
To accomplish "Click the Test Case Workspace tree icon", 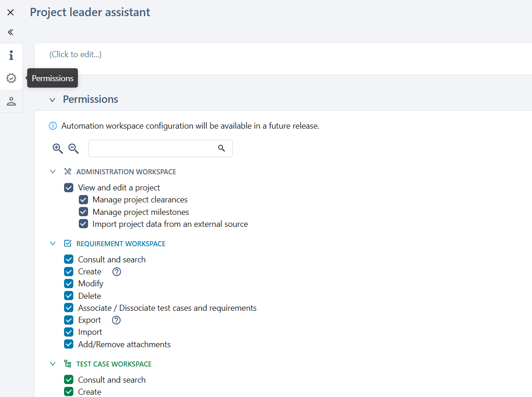I will [68, 363].
